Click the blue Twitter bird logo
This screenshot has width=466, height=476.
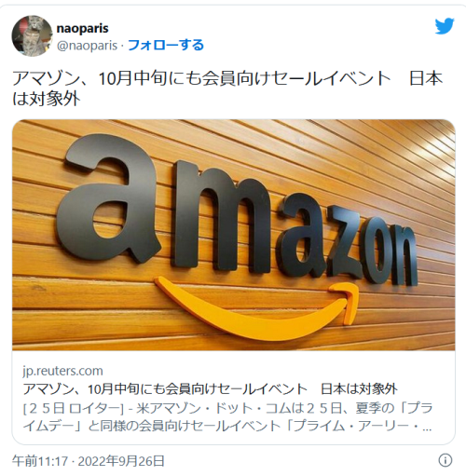pyautogui.click(x=445, y=26)
